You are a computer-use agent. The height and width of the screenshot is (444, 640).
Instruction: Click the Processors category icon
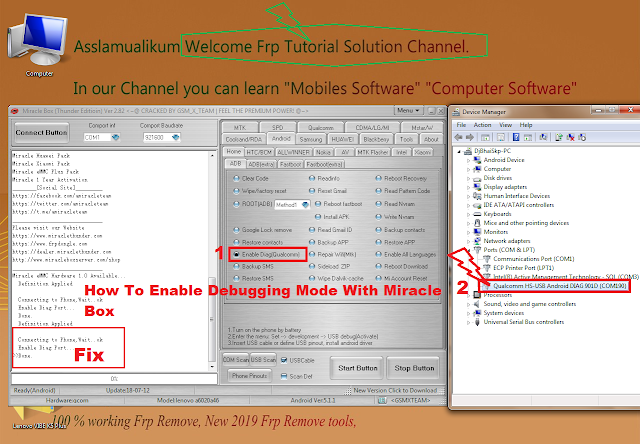click(477, 295)
